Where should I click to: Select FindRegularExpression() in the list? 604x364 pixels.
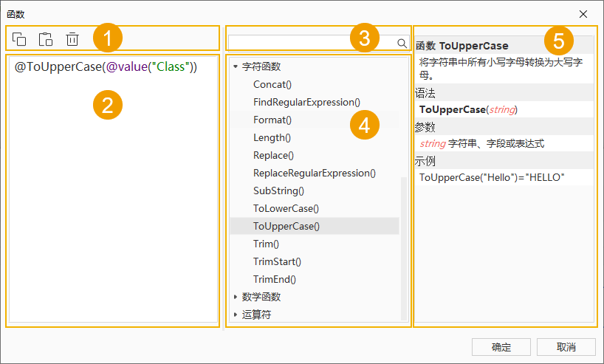point(306,102)
